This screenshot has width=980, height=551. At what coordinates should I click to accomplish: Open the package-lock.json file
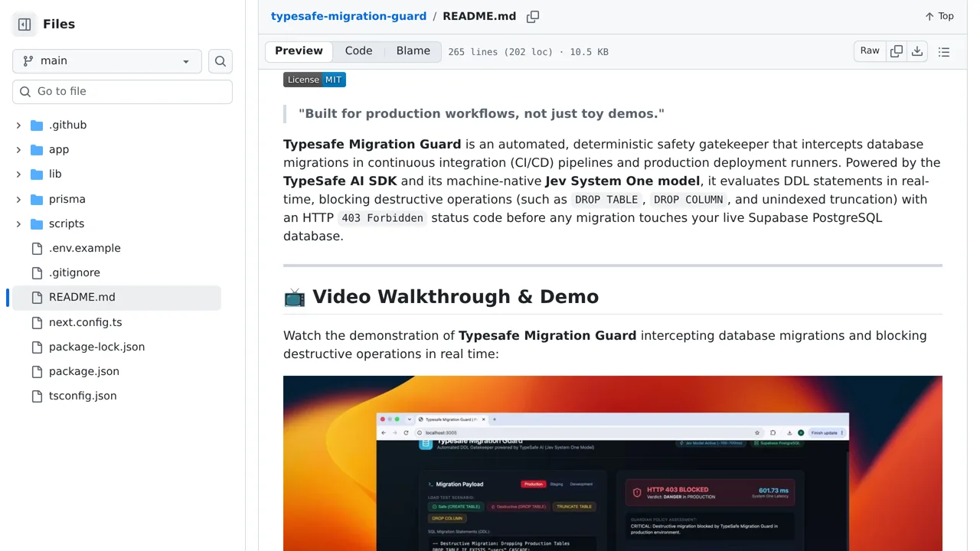point(96,347)
